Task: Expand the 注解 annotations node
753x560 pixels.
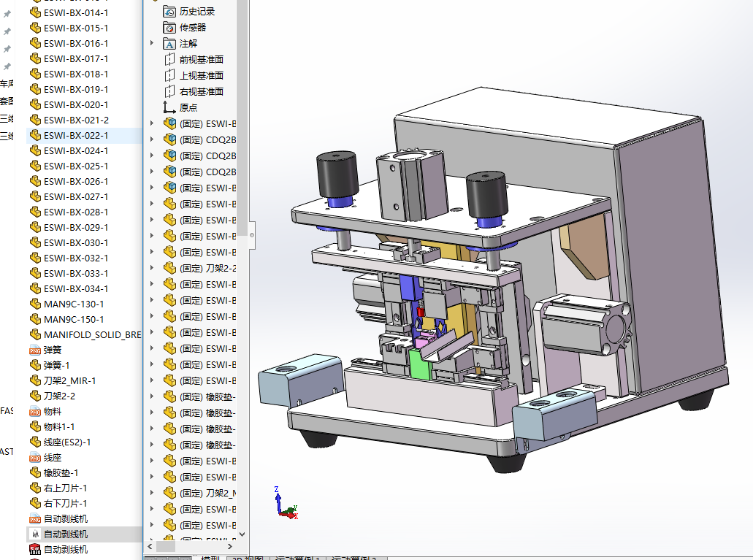Action: pyautogui.click(x=152, y=43)
